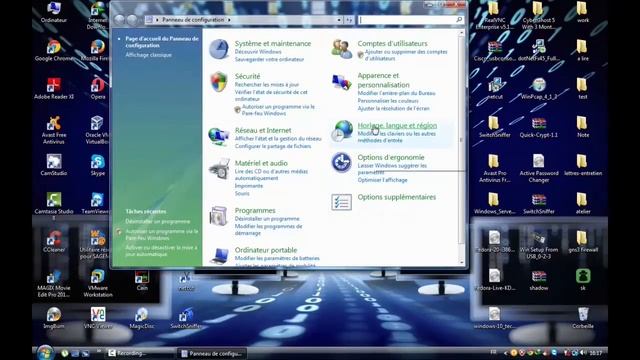The height and width of the screenshot is (360, 640).
Task: Click Ajuster la résolution de l'écran
Action: point(393,108)
